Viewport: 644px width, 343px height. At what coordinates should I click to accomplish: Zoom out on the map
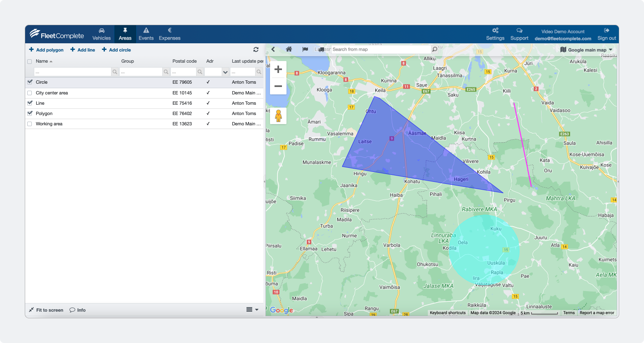pyautogui.click(x=278, y=86)
